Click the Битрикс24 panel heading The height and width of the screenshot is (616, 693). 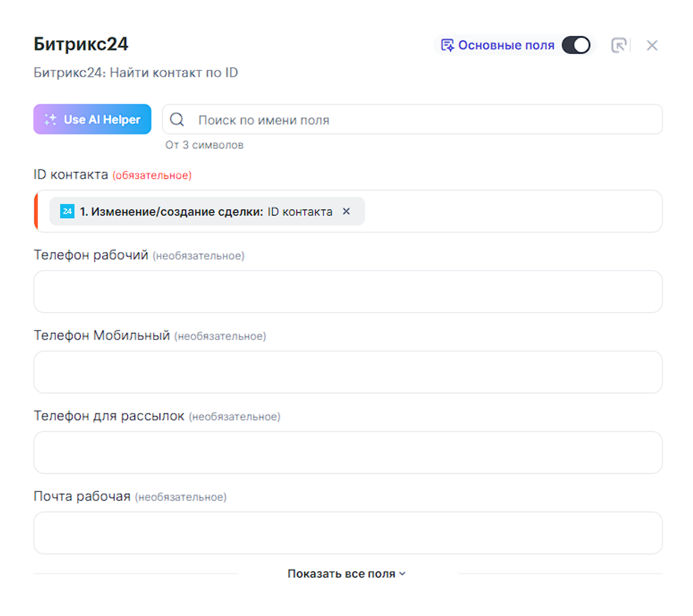pyautogui.click(x=81, y=44)
